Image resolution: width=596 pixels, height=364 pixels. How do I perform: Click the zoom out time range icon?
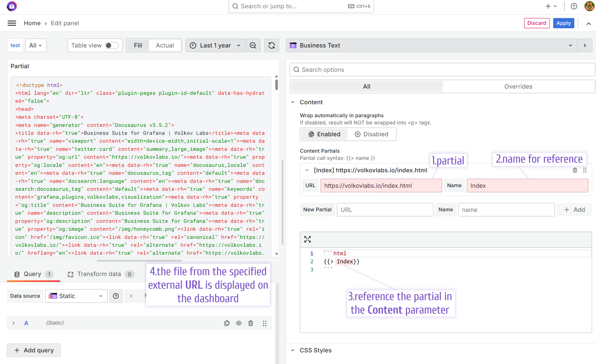[x=253, y=45]
